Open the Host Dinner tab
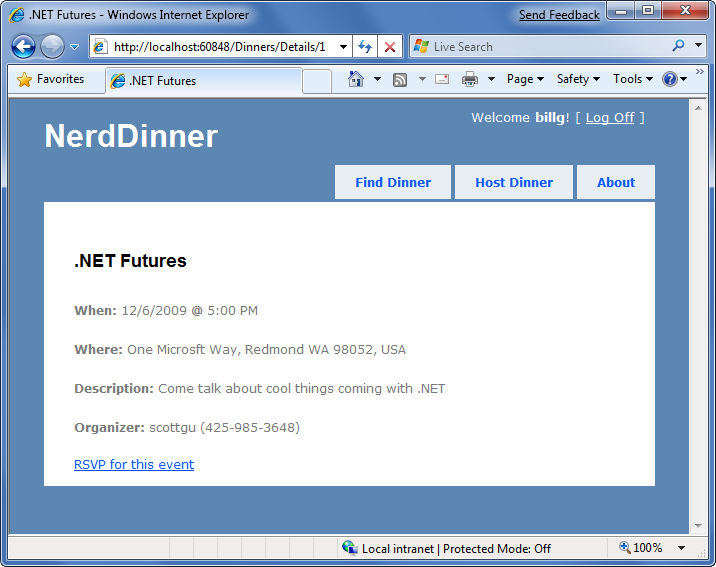 514,182
